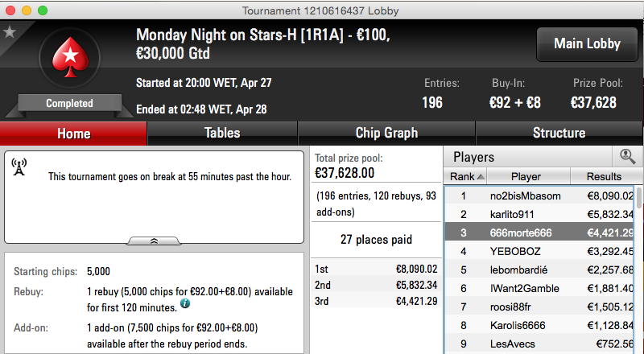Click the broadcast antenna icon
Viewport: 644px width, 354px height.
(19, 167)
